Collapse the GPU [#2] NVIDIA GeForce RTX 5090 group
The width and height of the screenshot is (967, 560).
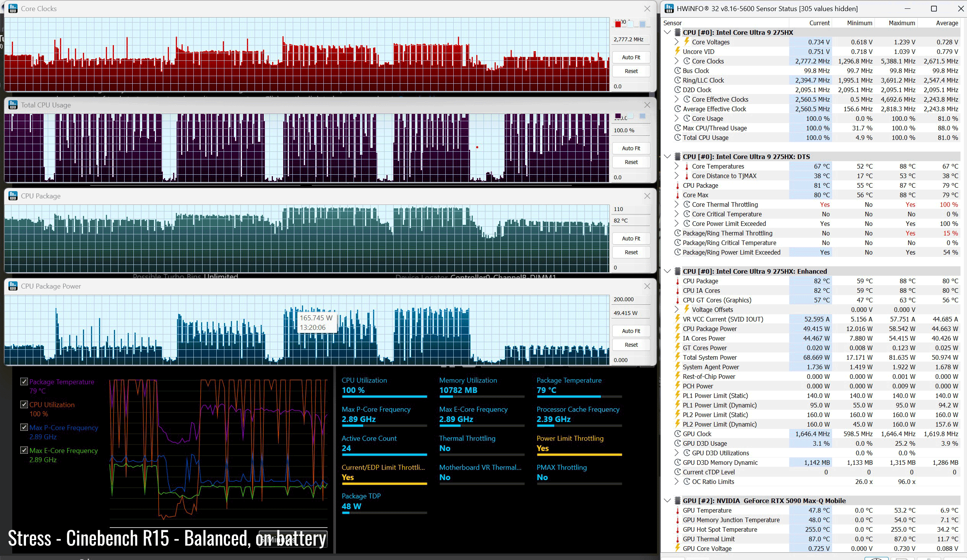pos(667,500)
